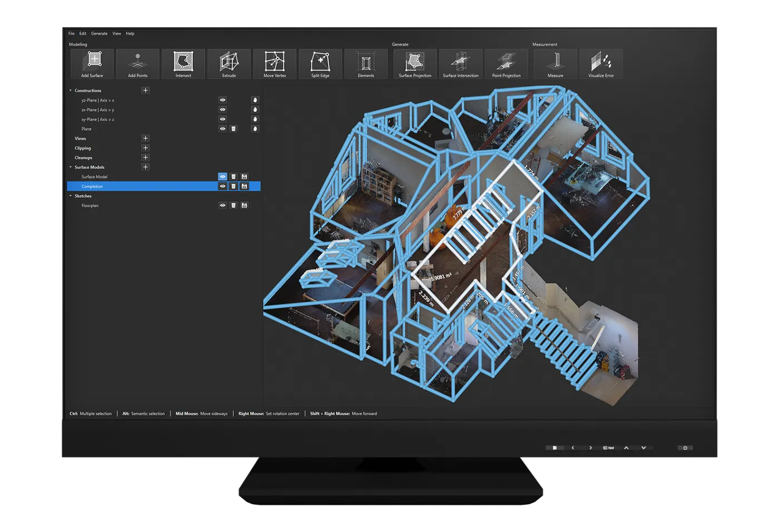Choose the Extrude modelling tool
The height and width of the screenshot is (532, 779).
229,64
